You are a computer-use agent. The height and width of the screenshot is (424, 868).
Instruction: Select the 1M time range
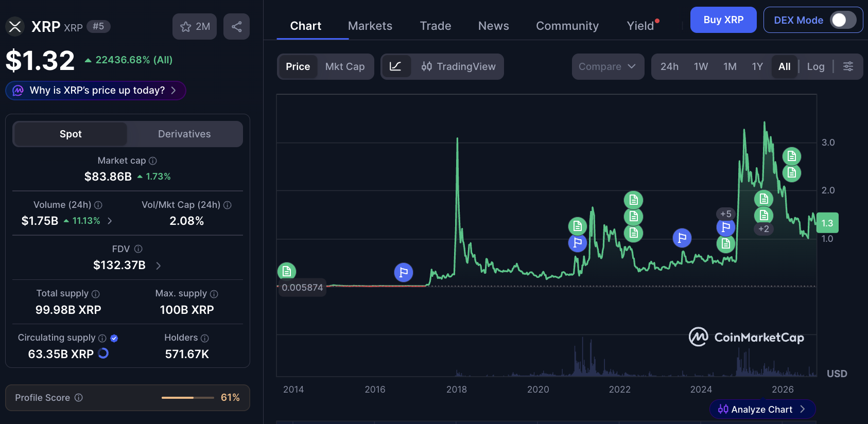click(x=730, y=66)
